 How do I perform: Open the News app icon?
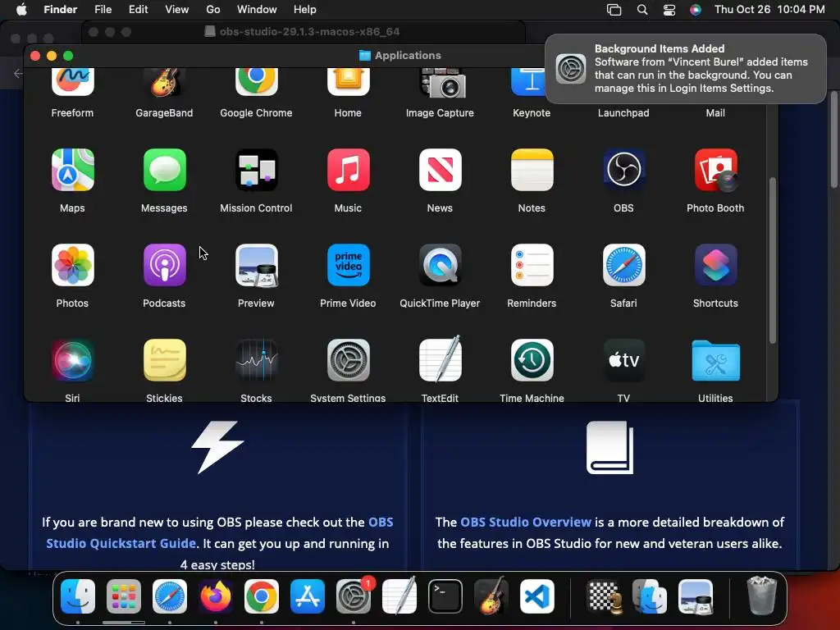click(x=440, y=170)
